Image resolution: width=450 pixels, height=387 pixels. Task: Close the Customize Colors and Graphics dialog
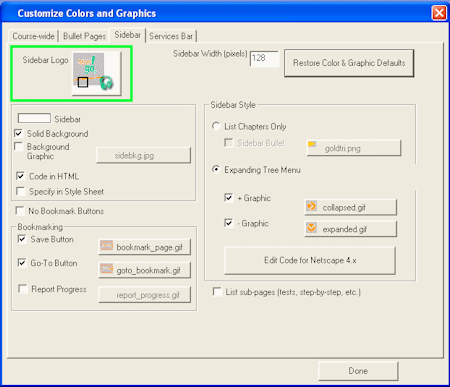point(439,13)
